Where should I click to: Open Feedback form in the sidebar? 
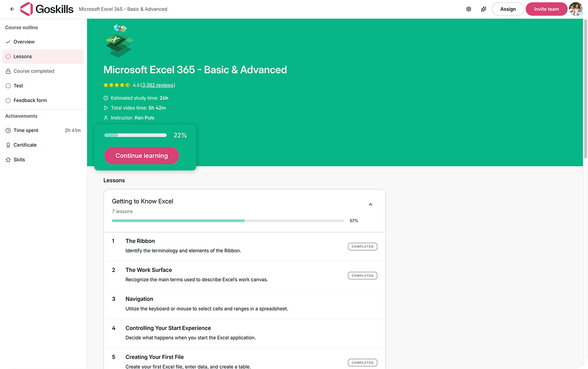43,100
